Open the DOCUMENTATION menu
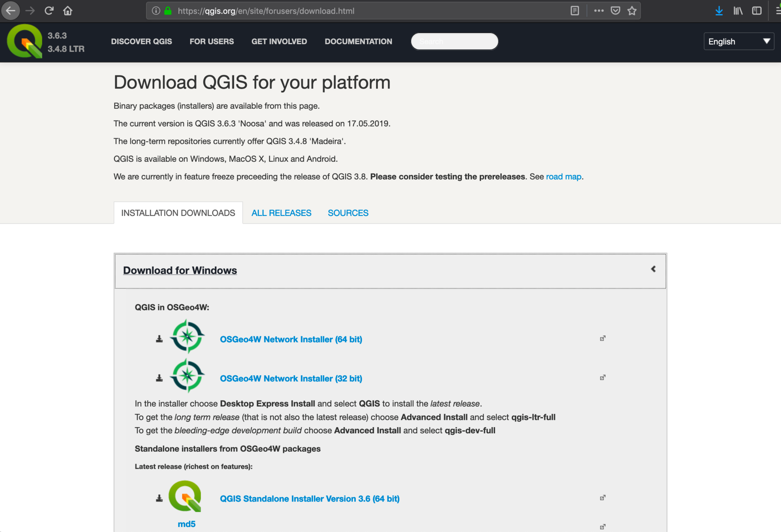The image size is (781, 532). click(358, 41)
